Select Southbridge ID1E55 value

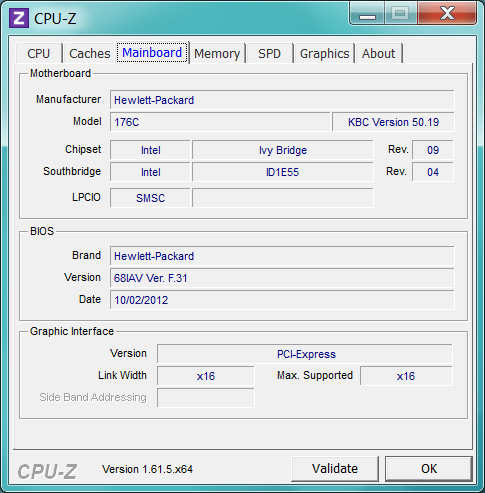pos(283,172)
